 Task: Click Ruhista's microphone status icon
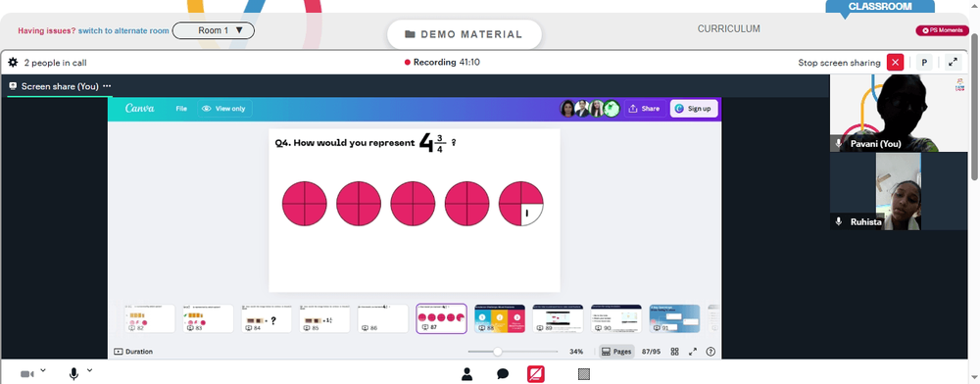pyautogui.click(x=839, y=221)
